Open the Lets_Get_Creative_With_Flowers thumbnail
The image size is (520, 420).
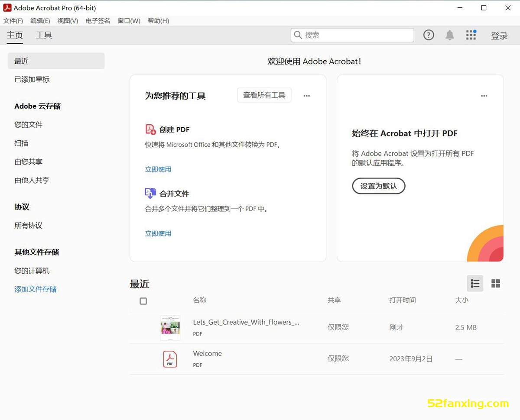pos(170,328)
